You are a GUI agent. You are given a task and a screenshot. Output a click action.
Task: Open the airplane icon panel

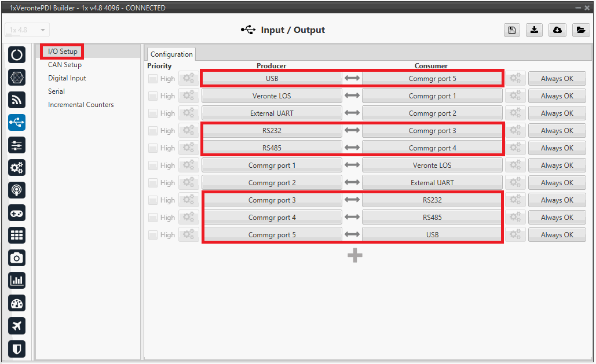17,326
